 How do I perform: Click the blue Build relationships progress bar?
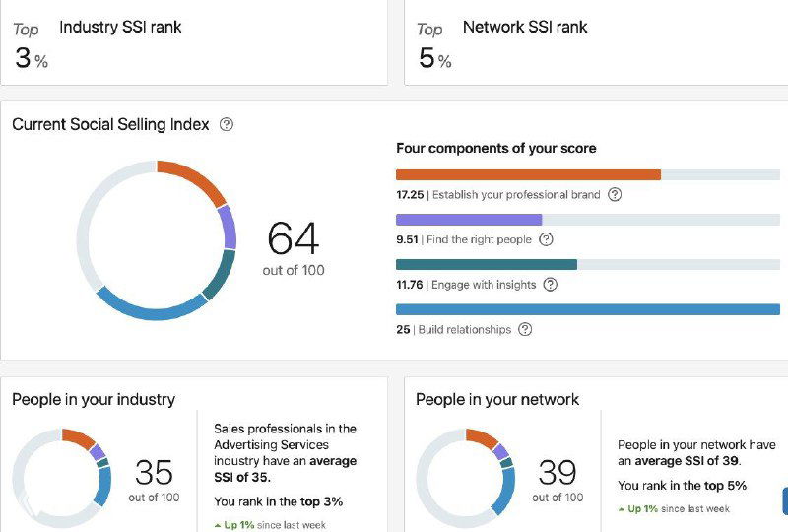click(587, 309)
